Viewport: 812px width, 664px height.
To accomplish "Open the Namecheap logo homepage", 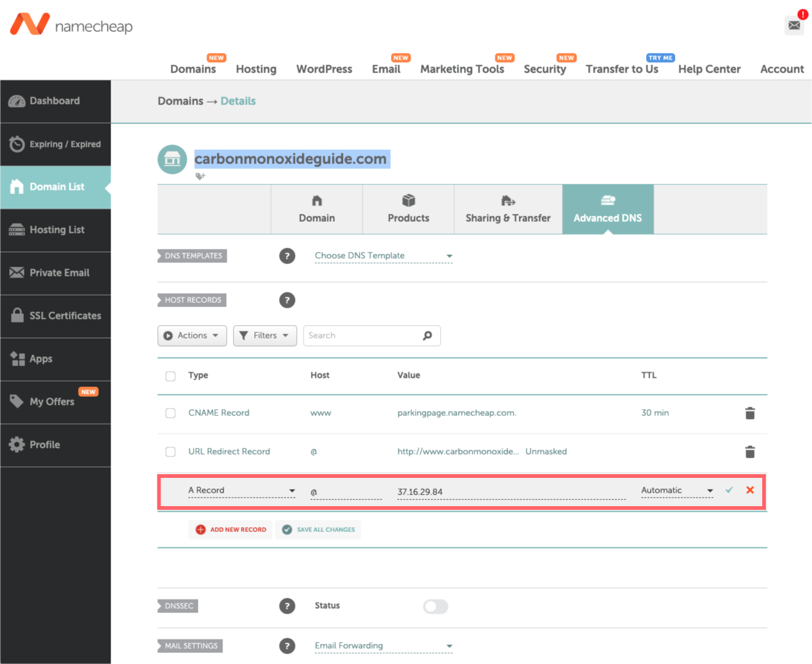I will [71, 25].
